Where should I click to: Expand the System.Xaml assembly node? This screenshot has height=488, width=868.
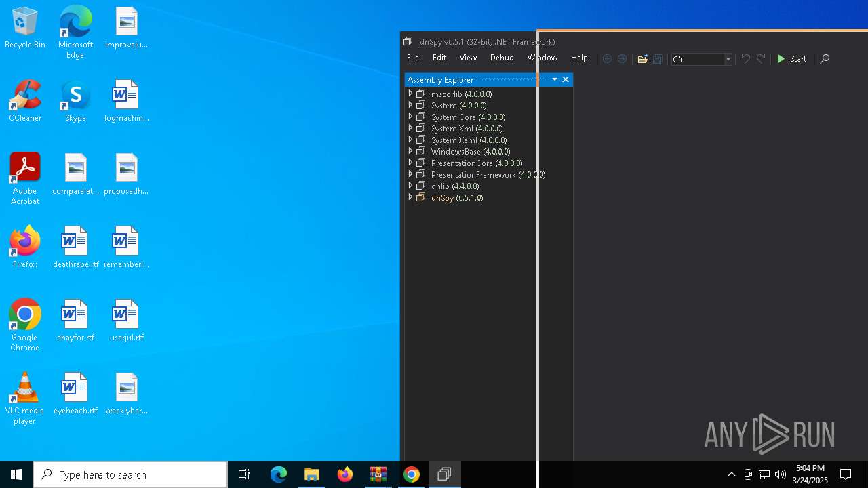(x=410, y=140)
